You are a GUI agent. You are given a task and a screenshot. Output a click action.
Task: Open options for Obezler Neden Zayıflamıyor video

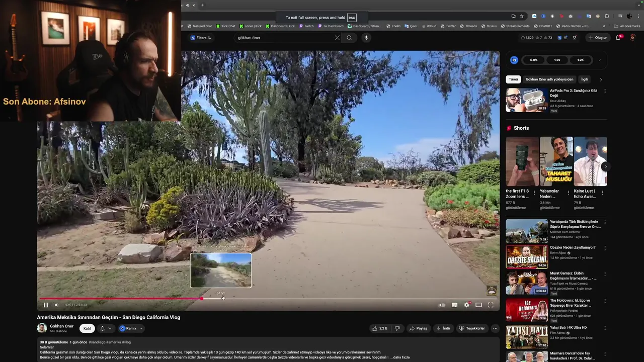tap(605, 248)
